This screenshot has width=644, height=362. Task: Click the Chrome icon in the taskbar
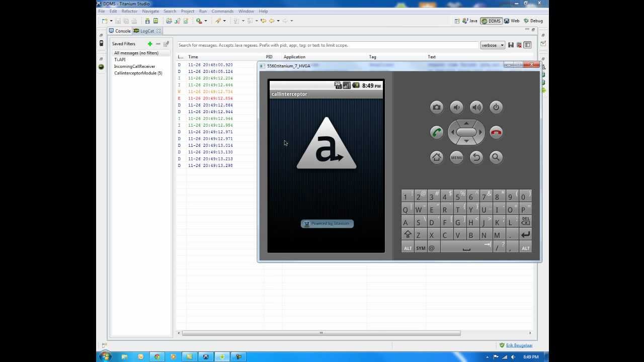[x=157, y=357]
